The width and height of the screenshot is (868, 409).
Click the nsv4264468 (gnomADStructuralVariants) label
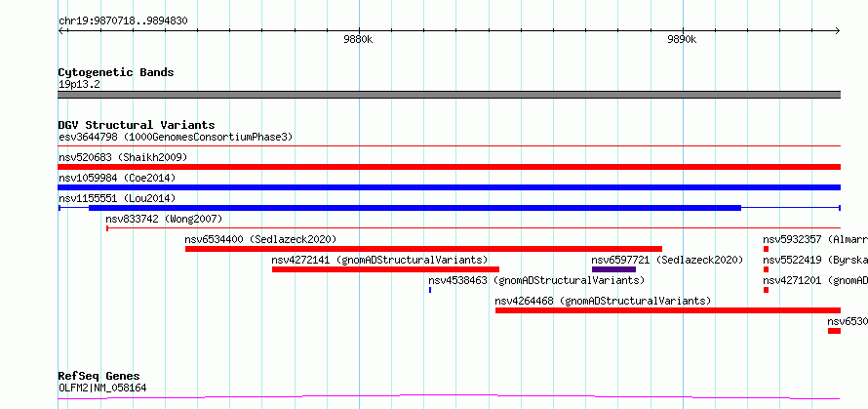(x=603, y=301)
